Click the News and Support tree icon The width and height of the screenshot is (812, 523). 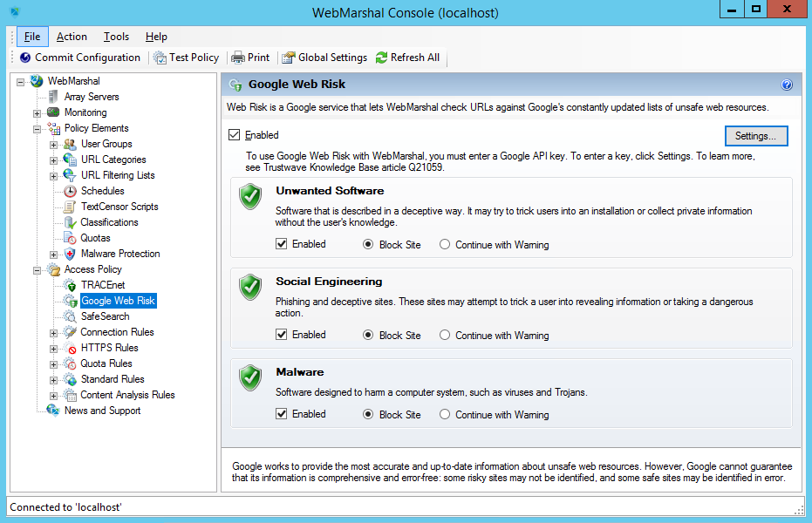(x=53, y=411)
